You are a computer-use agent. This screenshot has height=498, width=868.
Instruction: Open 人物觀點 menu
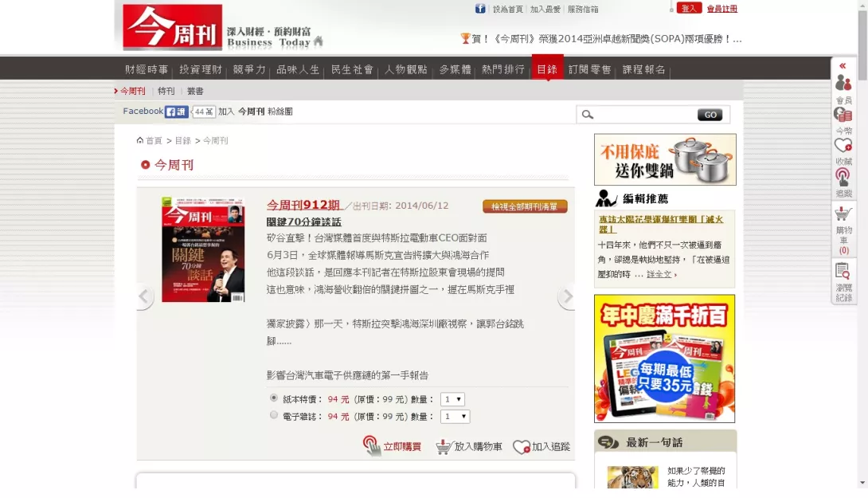coord(406,69)
